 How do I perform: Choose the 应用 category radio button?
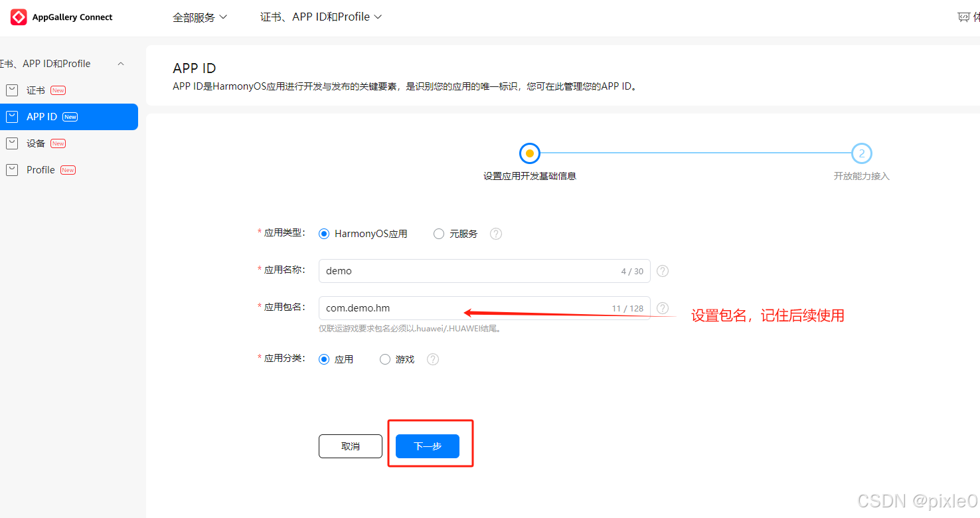coord(324,359)
